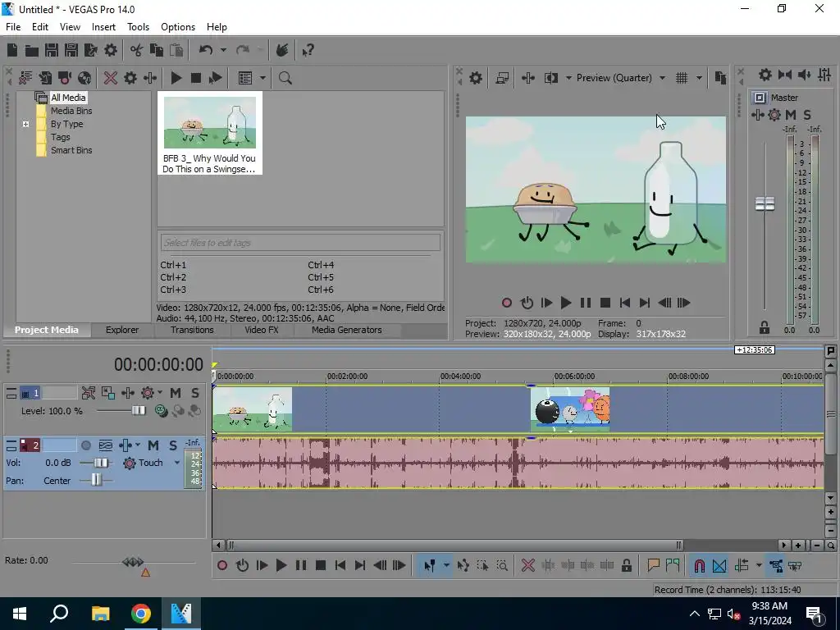Open a project with the folder icon
This screenshot has height=630, width=840.
32,50
